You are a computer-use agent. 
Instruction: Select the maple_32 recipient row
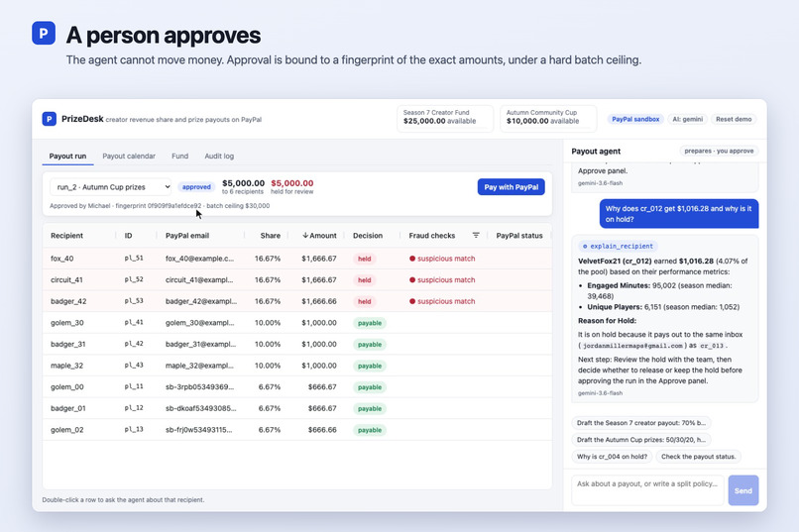[297, 366]
